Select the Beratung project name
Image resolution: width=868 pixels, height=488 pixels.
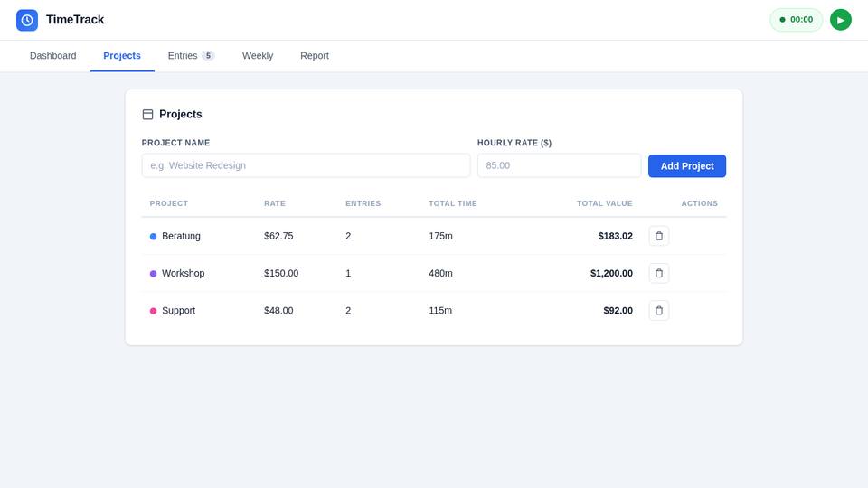(181, 236)
